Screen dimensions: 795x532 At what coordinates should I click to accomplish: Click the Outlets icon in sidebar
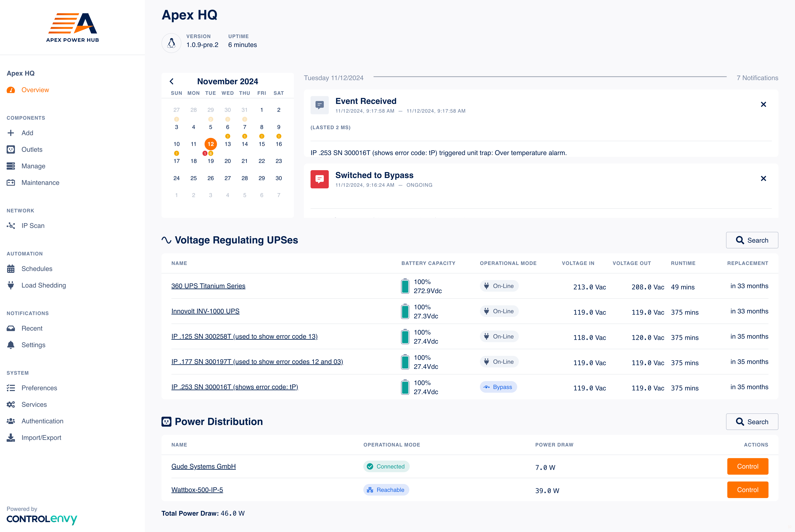coord(11,150)
